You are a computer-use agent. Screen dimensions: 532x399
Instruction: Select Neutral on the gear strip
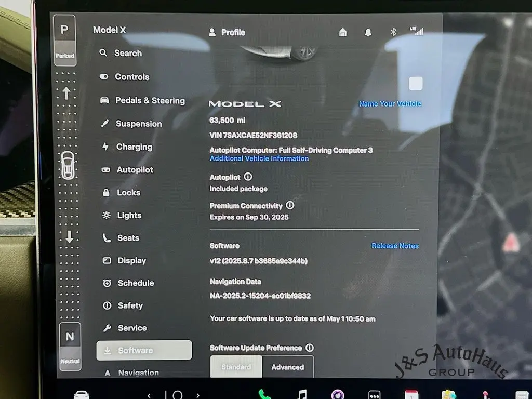[x=70, y=346]
